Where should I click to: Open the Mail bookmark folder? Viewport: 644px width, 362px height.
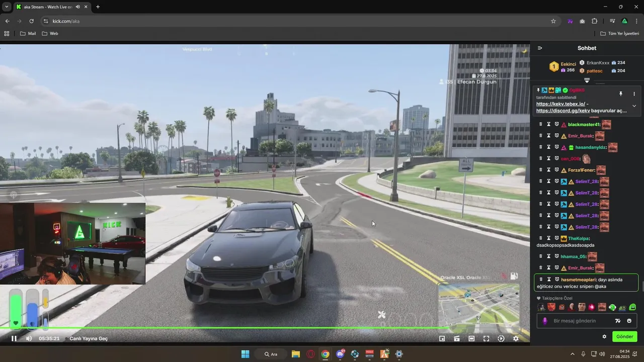[28, 33]
